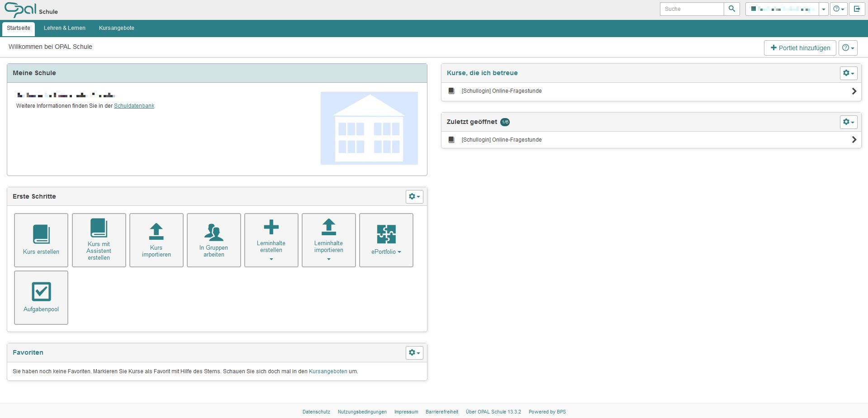Viewport: 868px width, 418px height.
Task: Open the ePortfolio label dropdown
Action: click(386, 252)
